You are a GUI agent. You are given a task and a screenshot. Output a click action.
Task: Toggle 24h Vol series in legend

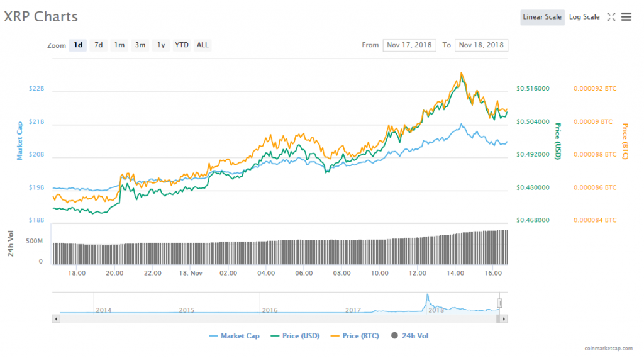pyautogui.click(x=409, y=336)
